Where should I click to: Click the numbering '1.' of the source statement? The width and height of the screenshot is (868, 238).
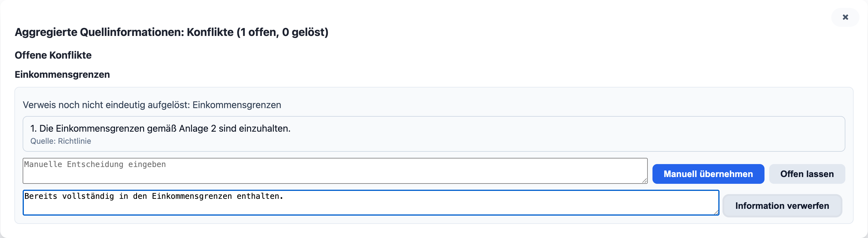[x=33, y=128]
